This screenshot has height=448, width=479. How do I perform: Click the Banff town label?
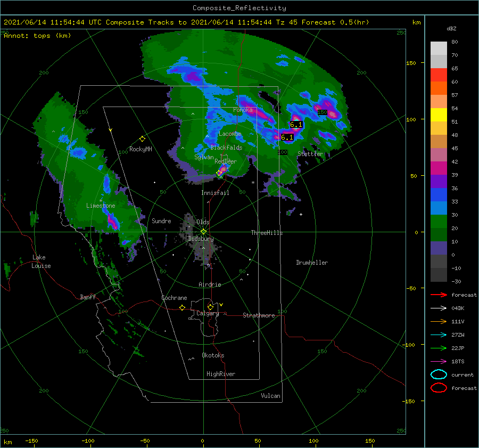(88, 297)
